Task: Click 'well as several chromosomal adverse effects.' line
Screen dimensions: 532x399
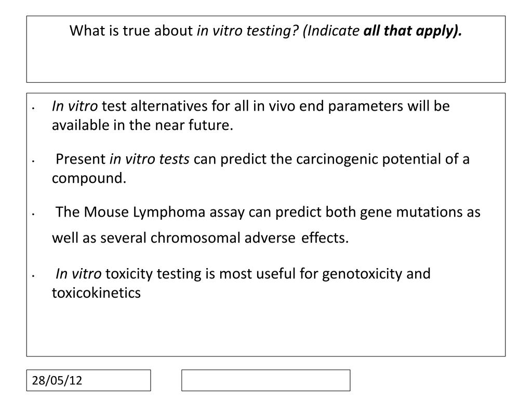Action: tap(200, 238)
